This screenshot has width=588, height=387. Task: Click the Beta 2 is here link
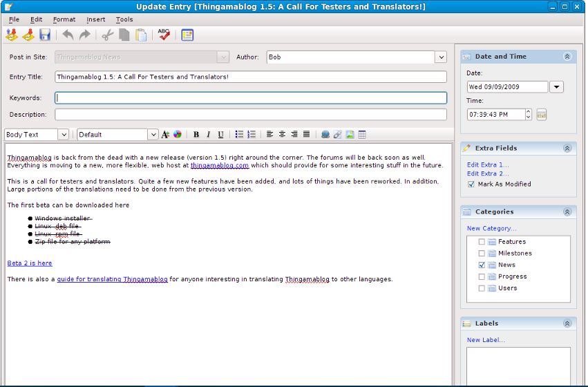tap(30, 263)
